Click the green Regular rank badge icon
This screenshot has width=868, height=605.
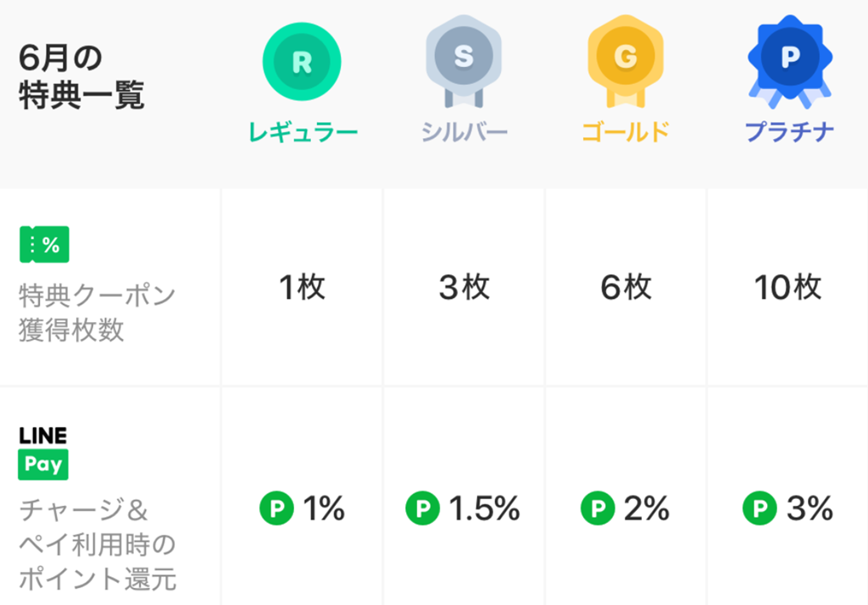(302, 62)
